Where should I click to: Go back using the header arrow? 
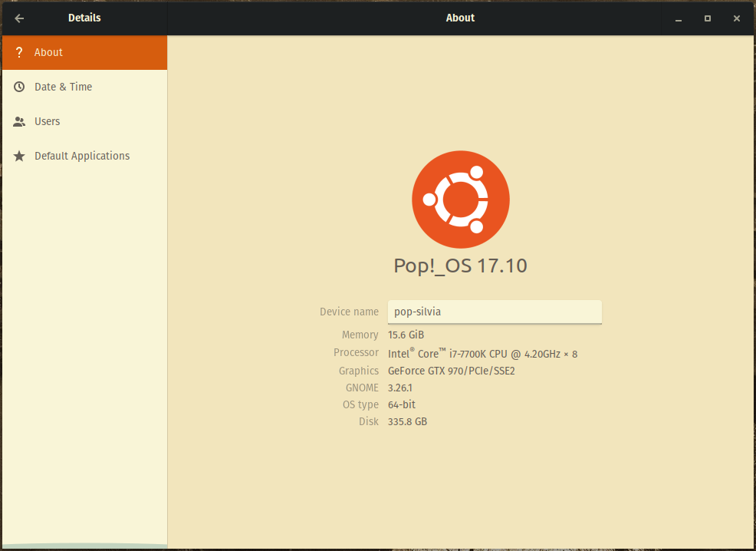point(19,18)
